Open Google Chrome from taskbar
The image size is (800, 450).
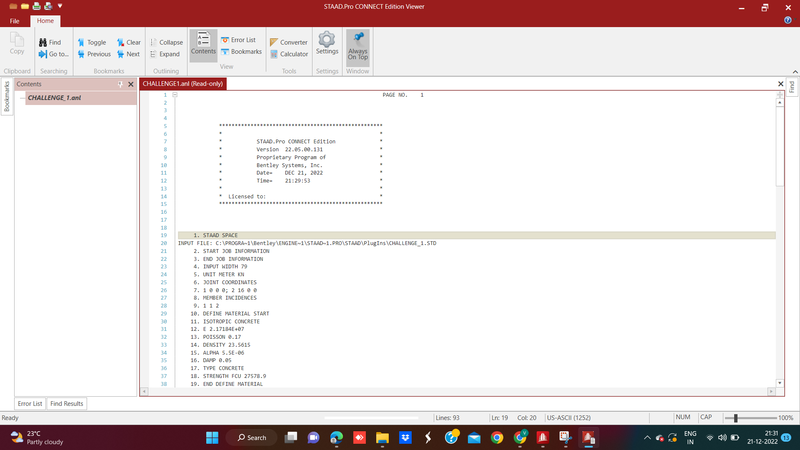pyautogui.click(x=497, y=438)
